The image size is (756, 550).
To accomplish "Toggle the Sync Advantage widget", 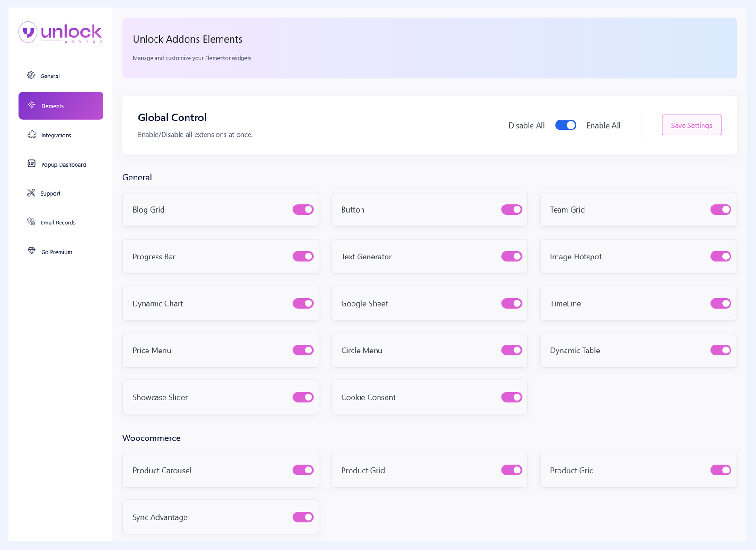I will click(x=303, y=517).
